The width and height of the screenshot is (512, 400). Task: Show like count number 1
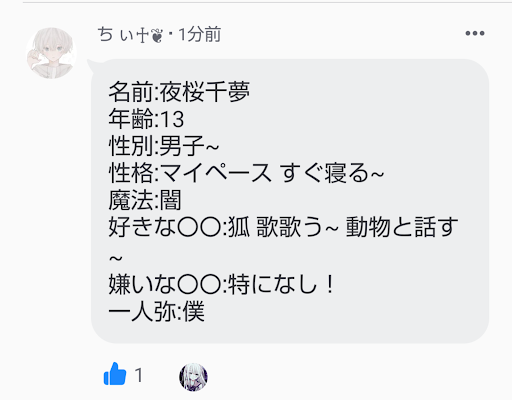point(139,375)
